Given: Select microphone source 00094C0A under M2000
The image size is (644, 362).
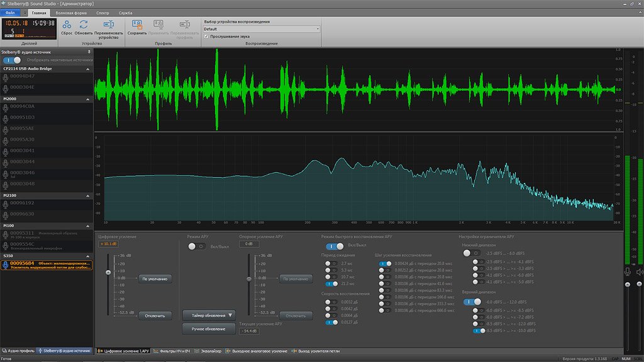Looking at the screenshot, I should click(x=22, y=106).
